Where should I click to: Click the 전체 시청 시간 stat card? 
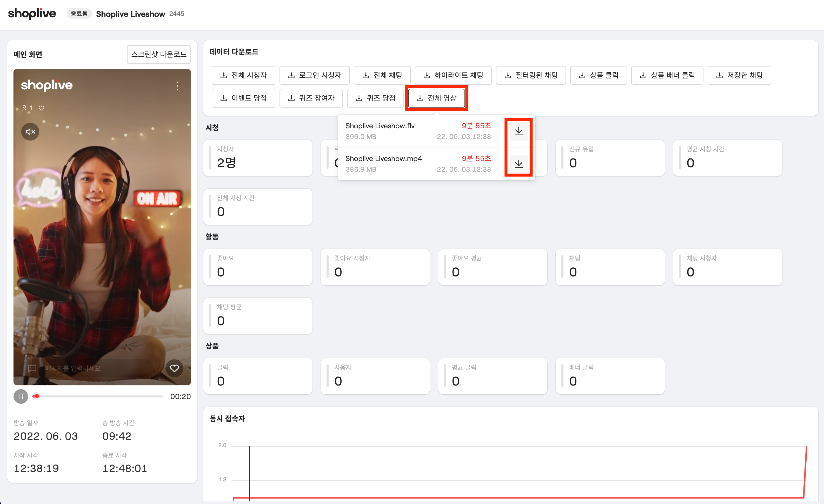click(x=258, y=207)
